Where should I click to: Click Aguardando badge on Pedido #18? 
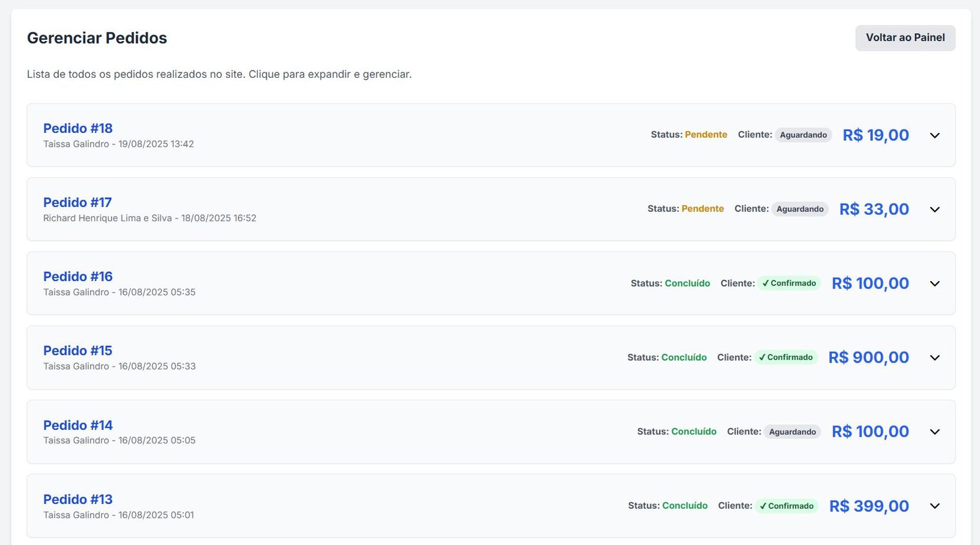[x=803, y=135]
